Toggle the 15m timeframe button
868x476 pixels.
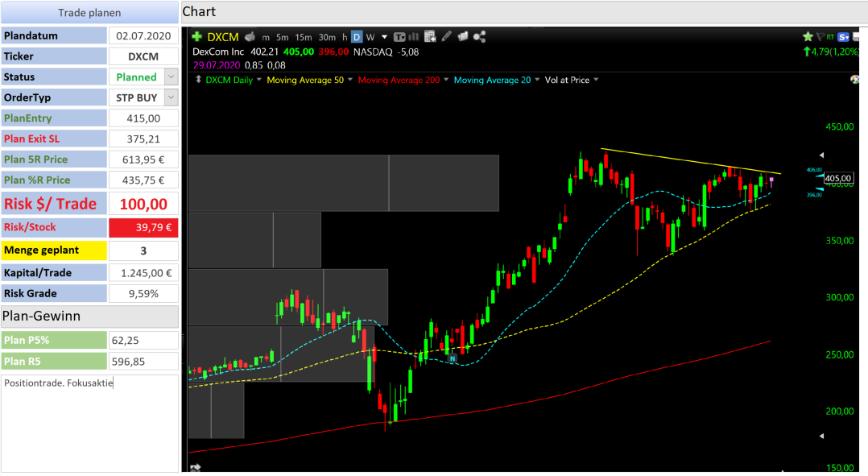[x=304, y=37]
